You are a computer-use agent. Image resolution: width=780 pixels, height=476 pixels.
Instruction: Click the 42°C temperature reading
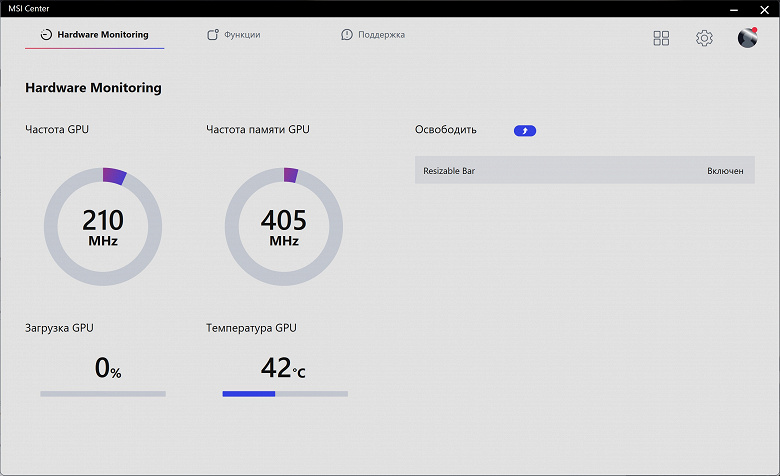[283, 369]
